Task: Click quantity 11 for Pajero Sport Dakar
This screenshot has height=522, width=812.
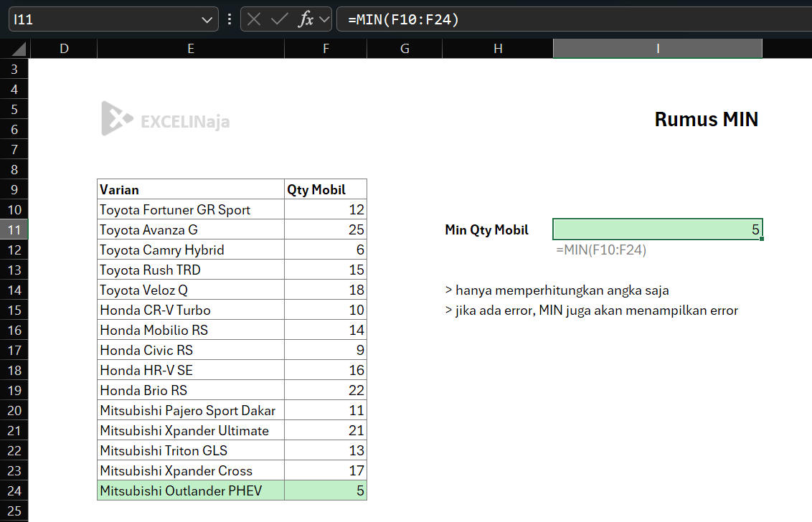Action: tap(326, 411)
